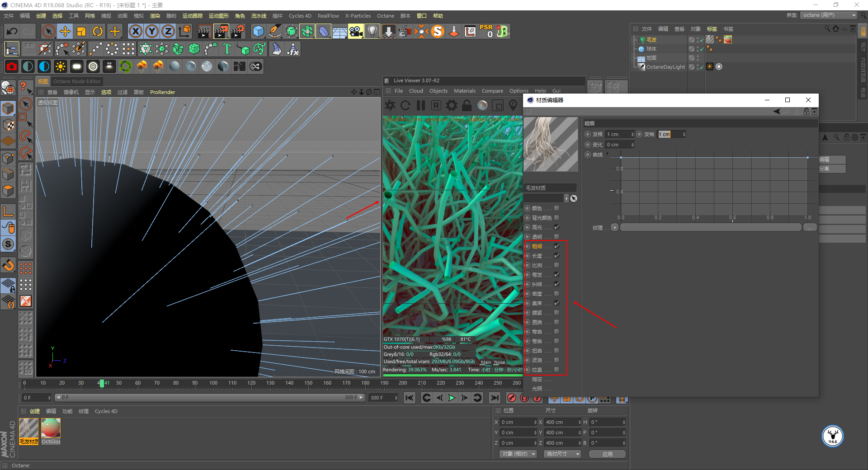
Task: Add MoText object from MoGraph toolbar
Action: pos(227,49)
